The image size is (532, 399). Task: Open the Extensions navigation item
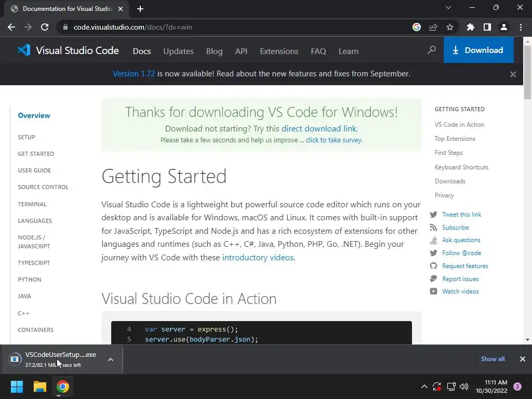pyautogui.click(x=279, y=51)
